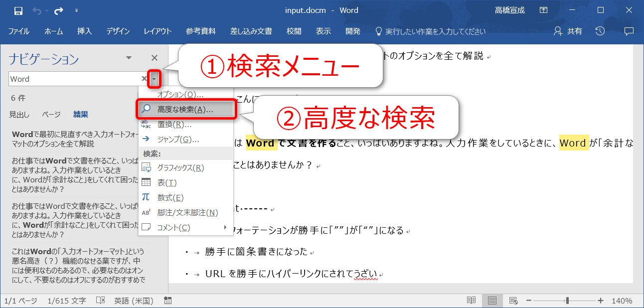The height and width of the screenshot is (308, 644).
Task: Open the 校閲 ribbon tab
Action: [x=294, y=31]
